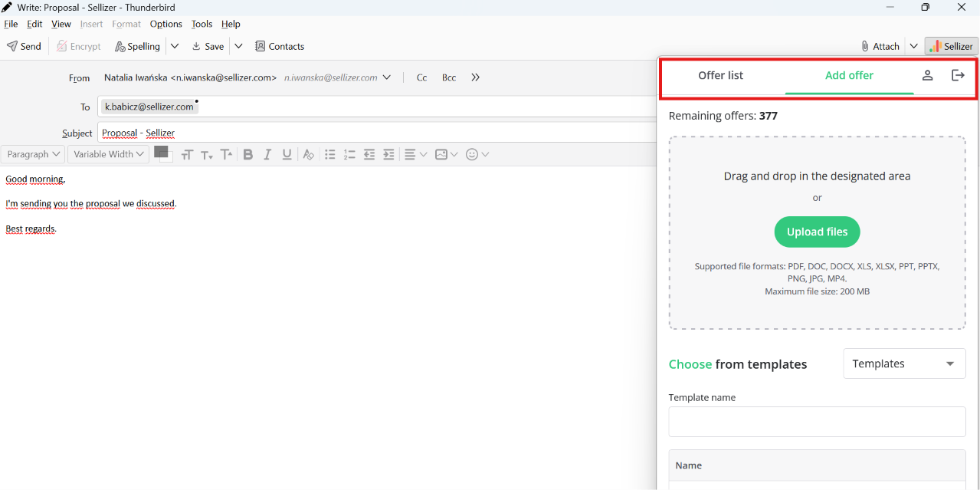Screen dimensions: 980x490
Task: Attach a file using the Attach button
Action: click(x=880, y=46)
